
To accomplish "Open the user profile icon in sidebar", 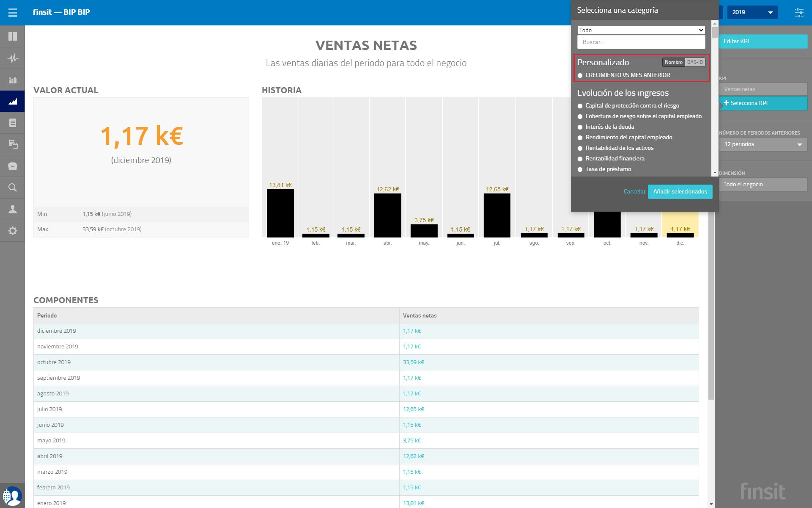I will click(13, 209).
